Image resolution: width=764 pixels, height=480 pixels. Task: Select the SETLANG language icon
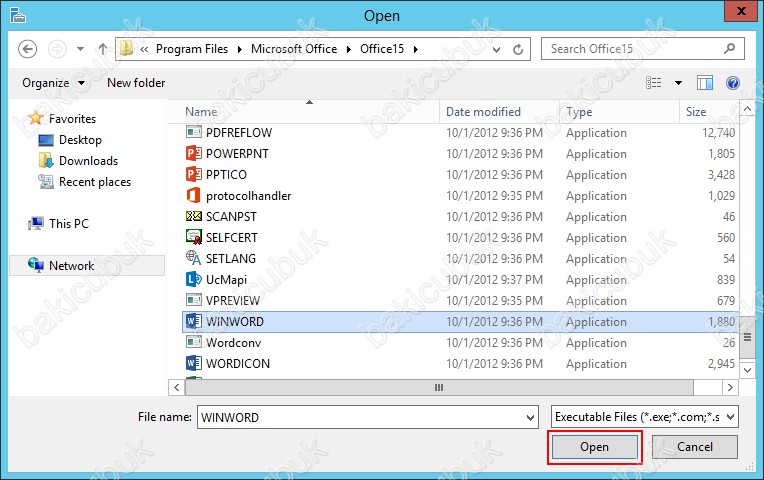(193, 258)
